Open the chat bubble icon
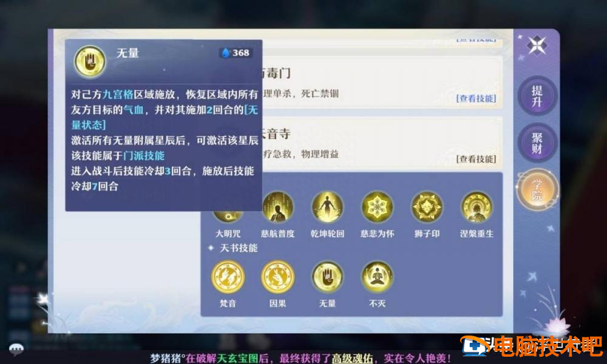The image size is (607, 364). pos(16,349)
